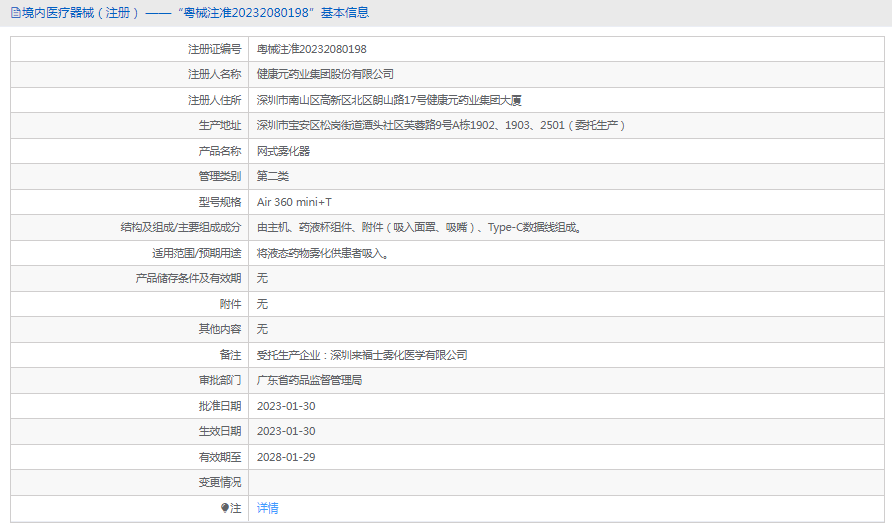This screenshot has height=530, width=892.
Task: Select approval date 2023-01-30 in 批准日期 row
Action: [286, 406]
